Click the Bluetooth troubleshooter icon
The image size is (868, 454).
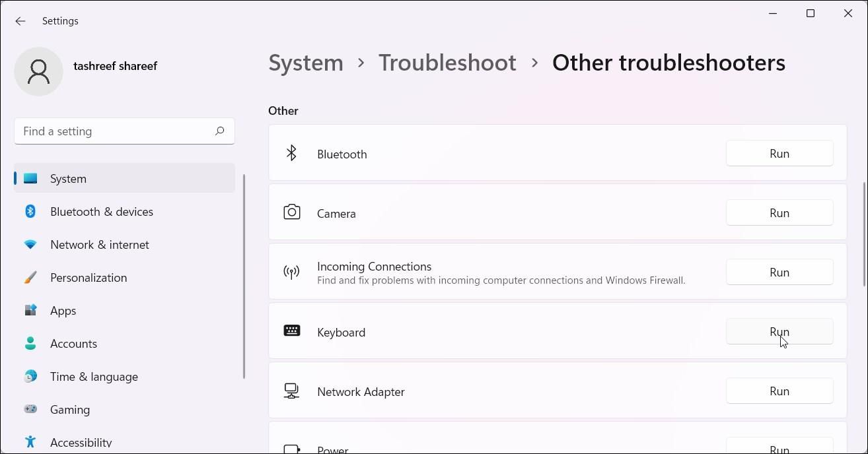(x=291, y=152)
